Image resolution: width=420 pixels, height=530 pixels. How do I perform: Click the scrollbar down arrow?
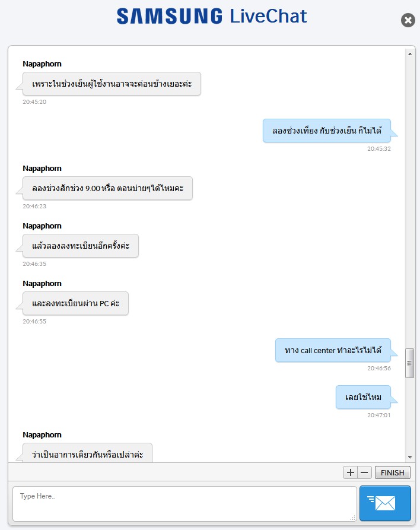click(409, 458)
